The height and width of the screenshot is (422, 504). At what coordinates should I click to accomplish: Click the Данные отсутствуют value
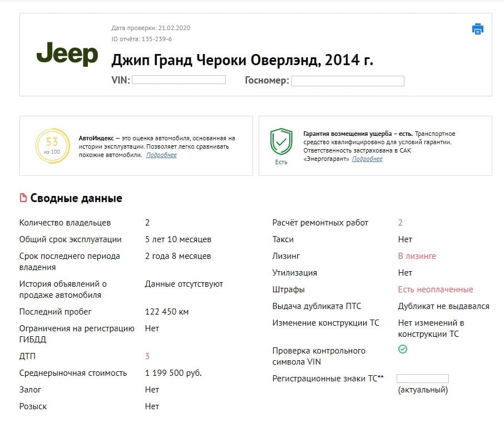click(x=184, y=284)
